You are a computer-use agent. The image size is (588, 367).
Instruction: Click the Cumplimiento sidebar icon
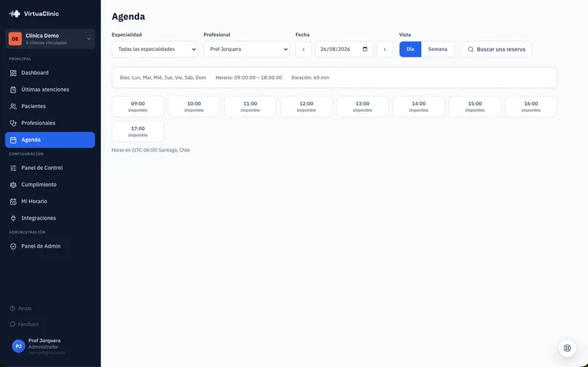pyautogui.click(x=13, y=185)
